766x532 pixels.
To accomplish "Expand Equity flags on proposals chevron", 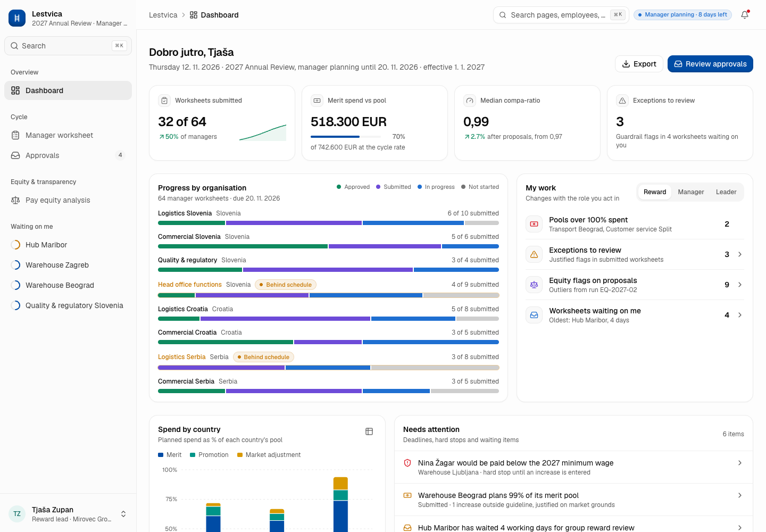I will [740, 285].
